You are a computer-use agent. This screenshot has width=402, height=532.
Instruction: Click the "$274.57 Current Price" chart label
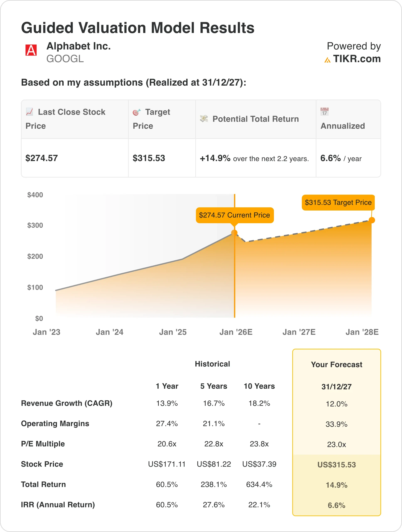point(234,215)
